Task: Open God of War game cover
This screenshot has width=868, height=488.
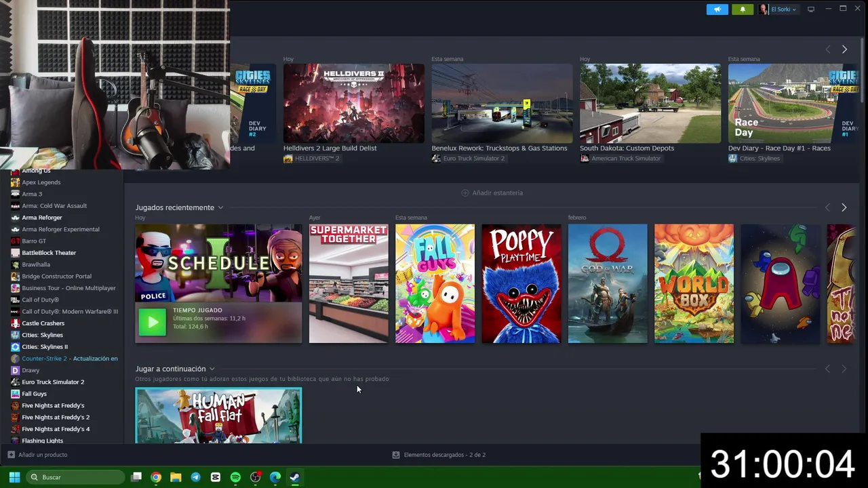Action: 608,283
